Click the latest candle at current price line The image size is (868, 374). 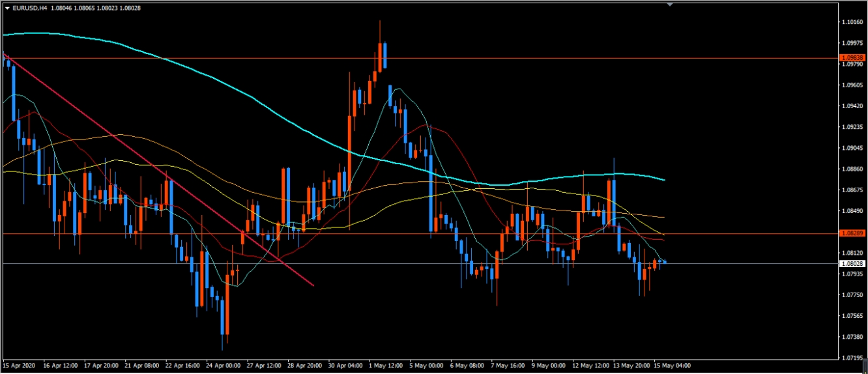tap(664, 262)
